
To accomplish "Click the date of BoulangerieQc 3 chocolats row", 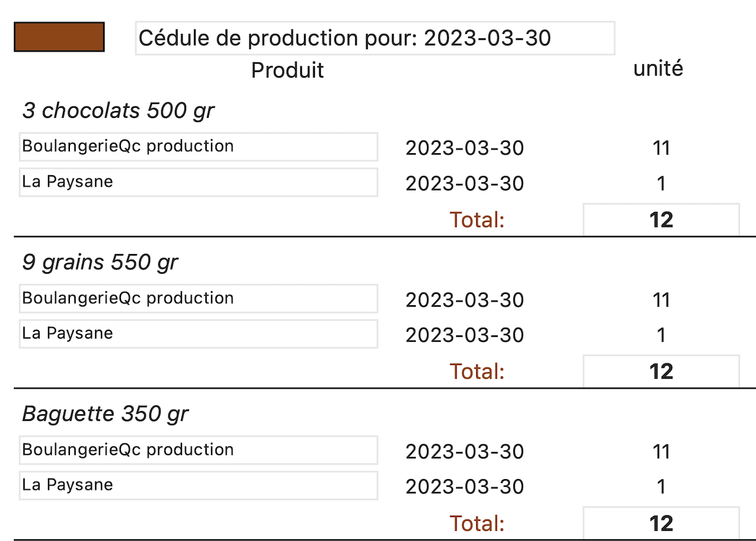I will 464,148.
